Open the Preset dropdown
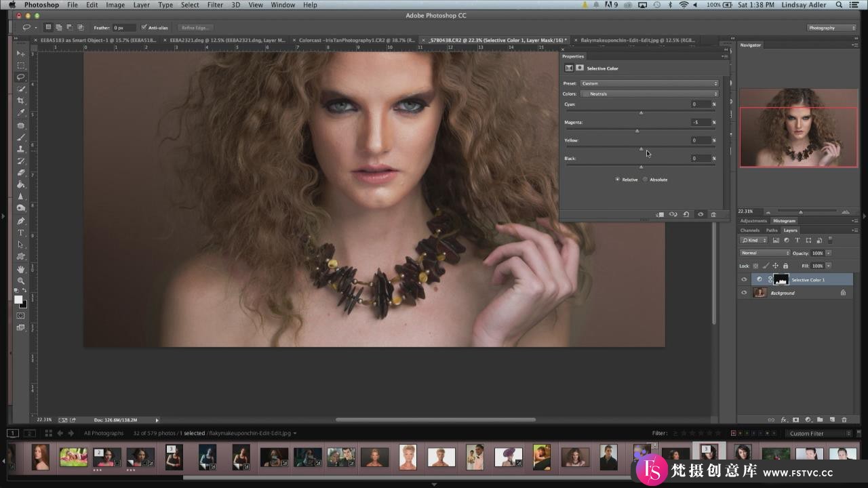Viewport: 868px width, 488px height. pyautogui.click(x=649, y=83)
